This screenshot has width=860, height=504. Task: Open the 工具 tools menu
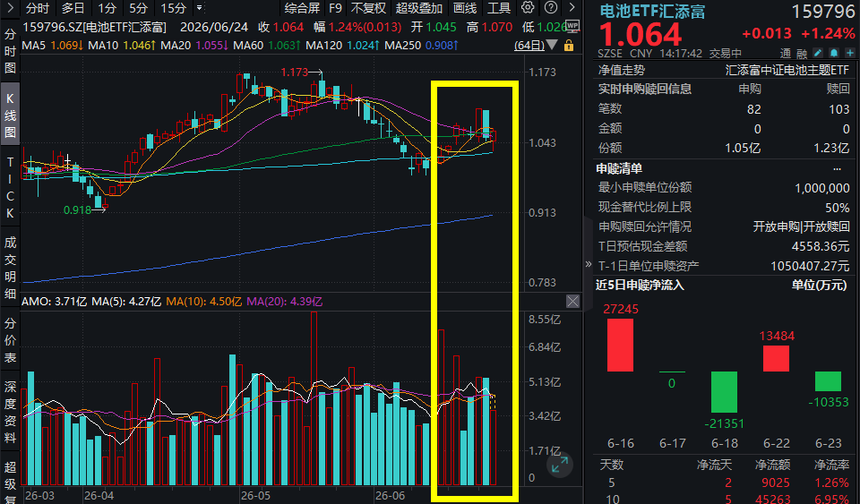pyautogui.click(x=499, y=8)
